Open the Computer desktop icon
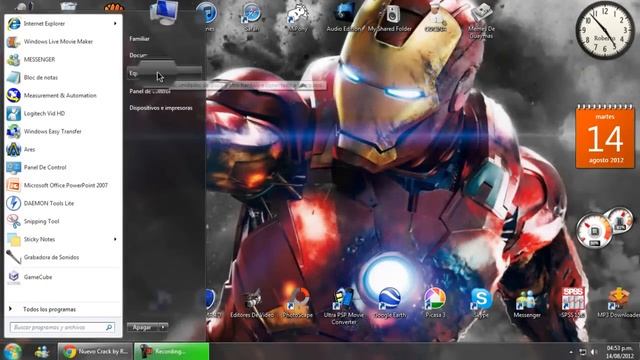 point(163,13)
